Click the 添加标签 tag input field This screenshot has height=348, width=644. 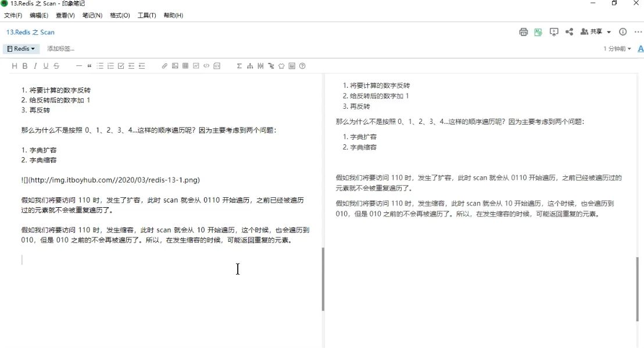pyautogui.click(x=61, y=48)
